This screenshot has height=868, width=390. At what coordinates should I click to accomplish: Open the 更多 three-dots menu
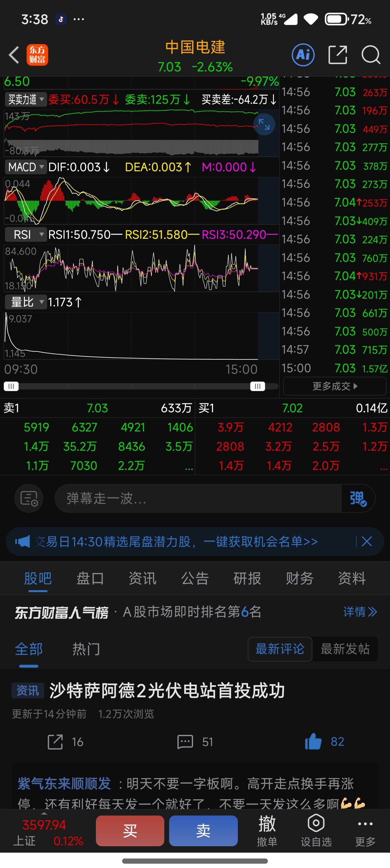tap(365, 831)
